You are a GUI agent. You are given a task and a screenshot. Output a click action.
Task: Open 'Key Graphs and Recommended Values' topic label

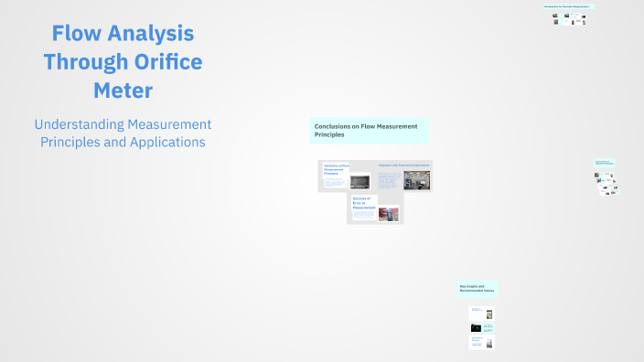[477, 289]
